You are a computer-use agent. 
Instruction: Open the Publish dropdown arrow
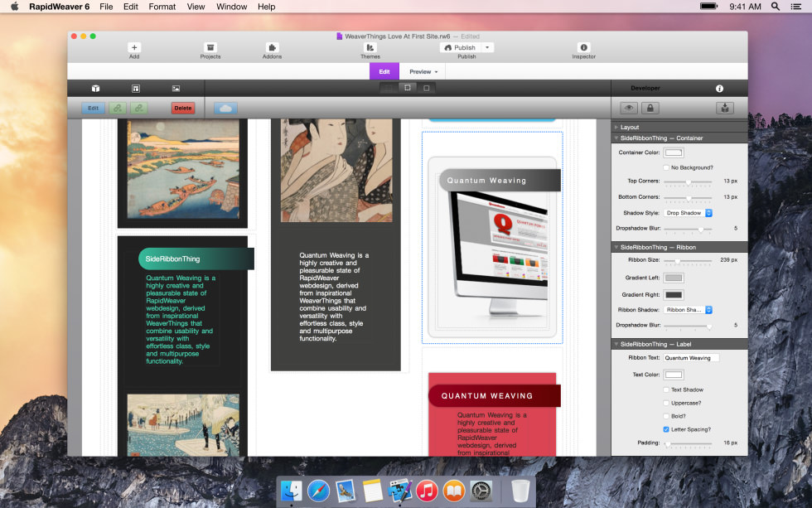coord(487,47)
